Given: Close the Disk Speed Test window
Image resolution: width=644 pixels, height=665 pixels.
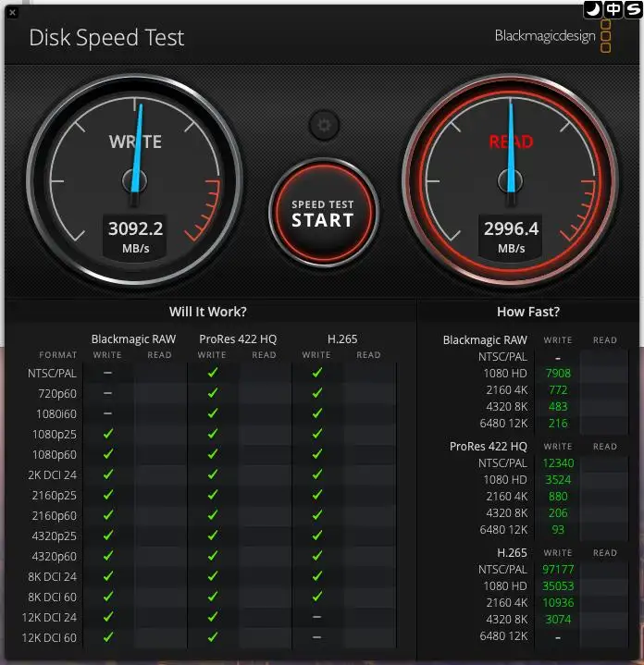Looking at the screenshot, I should [12, 13].
